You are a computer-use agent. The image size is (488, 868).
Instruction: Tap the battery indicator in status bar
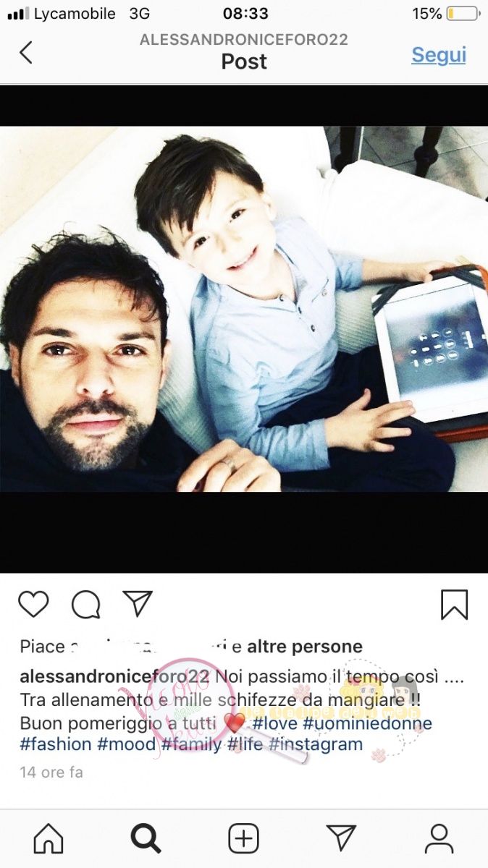[463, 14]
